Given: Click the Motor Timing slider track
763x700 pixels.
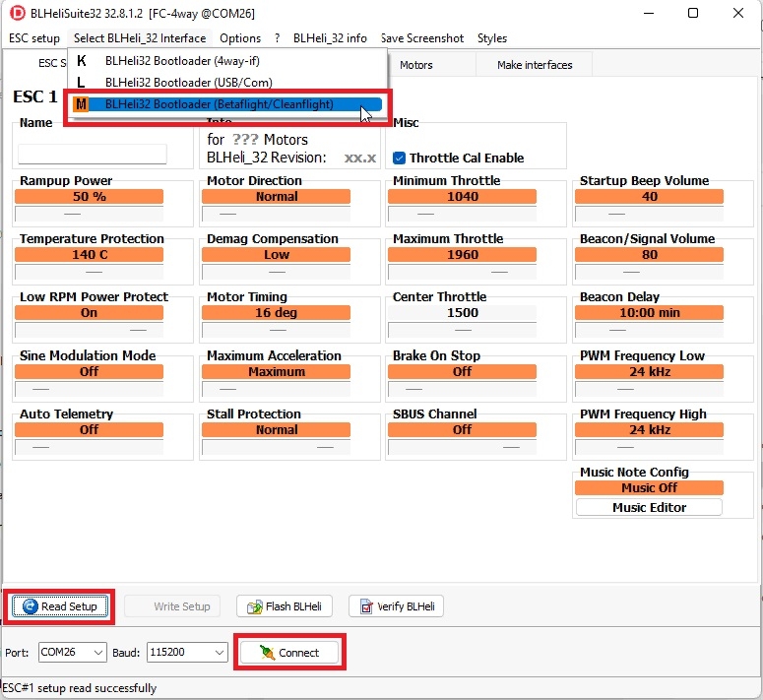Looking at the screenshot, I should [x=277, y=330].
